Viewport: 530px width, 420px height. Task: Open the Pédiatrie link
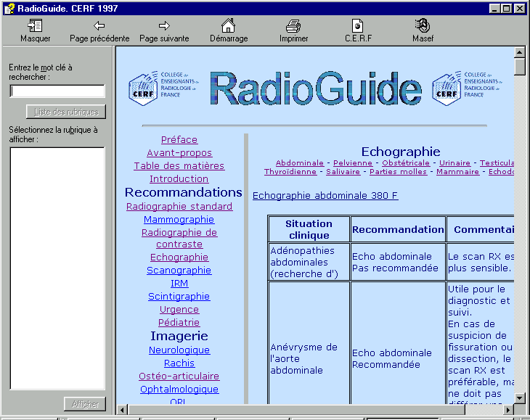tap(179, 322)
